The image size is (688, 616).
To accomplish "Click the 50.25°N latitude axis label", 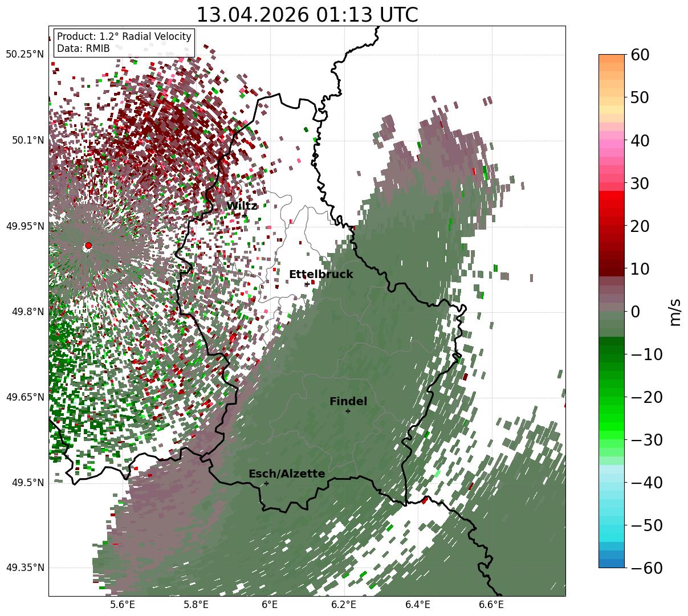I will [x=25, y=55].
